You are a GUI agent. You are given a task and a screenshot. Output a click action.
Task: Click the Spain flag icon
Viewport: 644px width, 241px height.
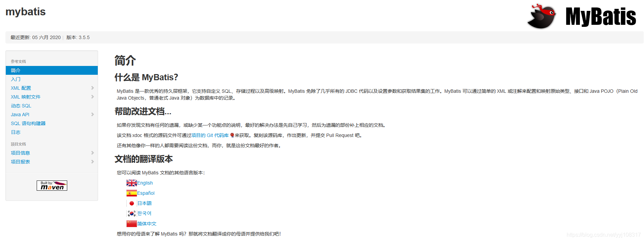(132, 193)
